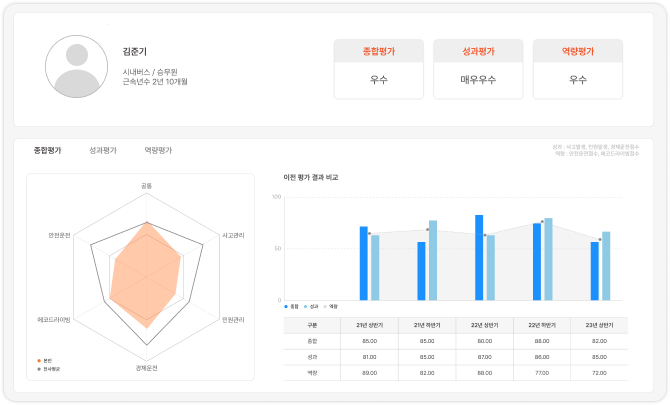Click the 에코드라이빙 radar axis label
670x405 pixels.
(x=54, y=321)
